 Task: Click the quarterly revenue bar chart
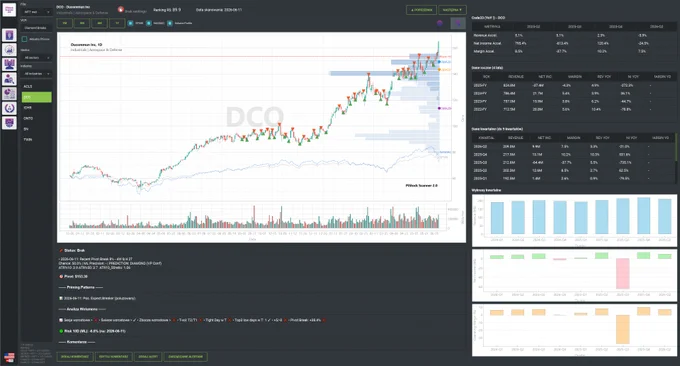pyautogui.click(x=574, y=220)
